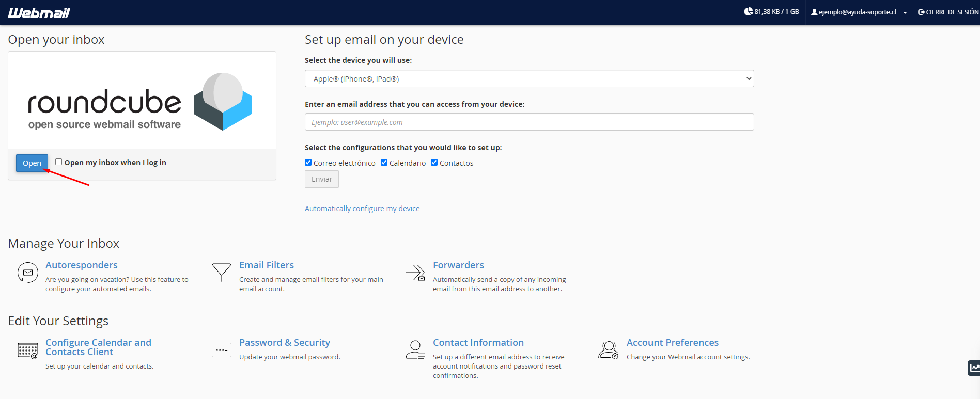The image size is (980, 399).
Task: Click the logout arrow icon
Action: tap(921, 12)
